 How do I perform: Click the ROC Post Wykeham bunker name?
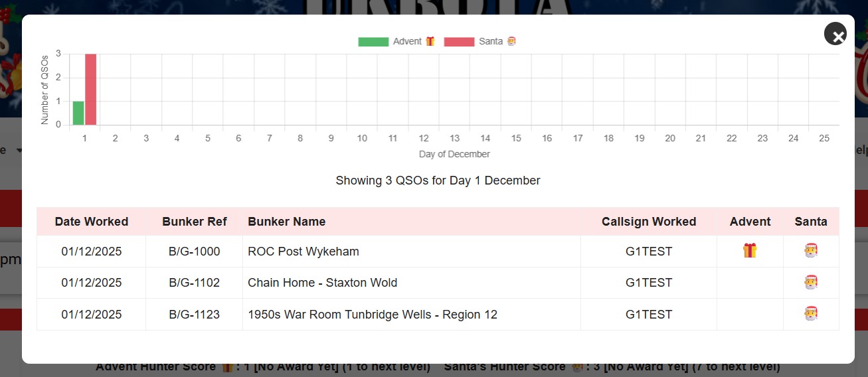[303, 252]
